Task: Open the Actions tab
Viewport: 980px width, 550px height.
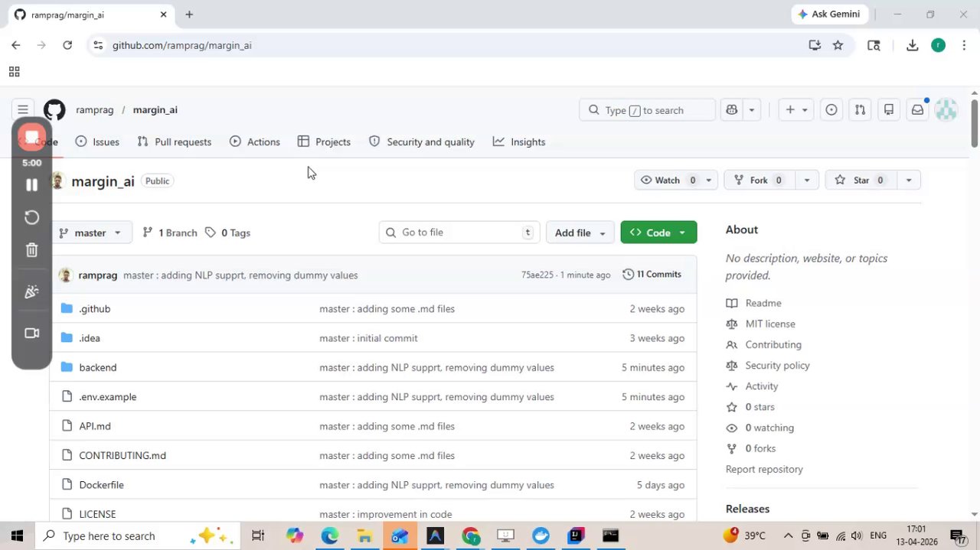Action: coord(255,142)
